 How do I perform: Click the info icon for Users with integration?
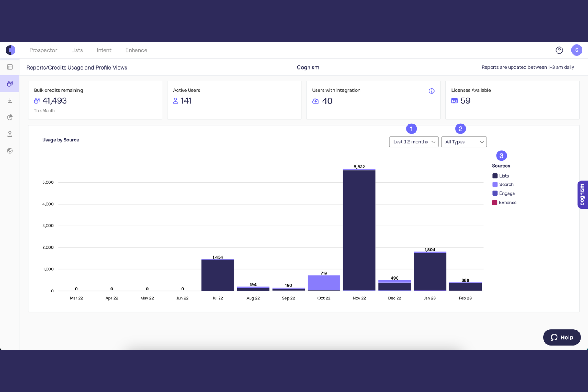tap(431, 91)
